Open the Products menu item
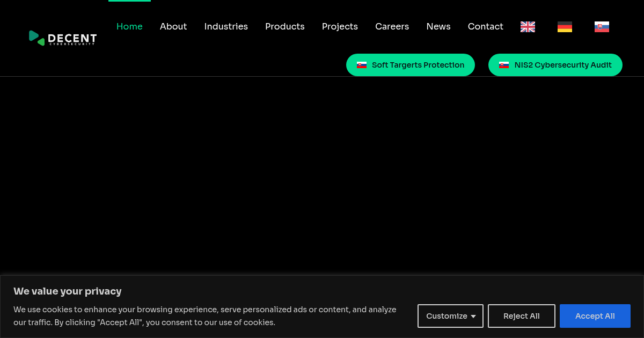 [x=285, y=26]
